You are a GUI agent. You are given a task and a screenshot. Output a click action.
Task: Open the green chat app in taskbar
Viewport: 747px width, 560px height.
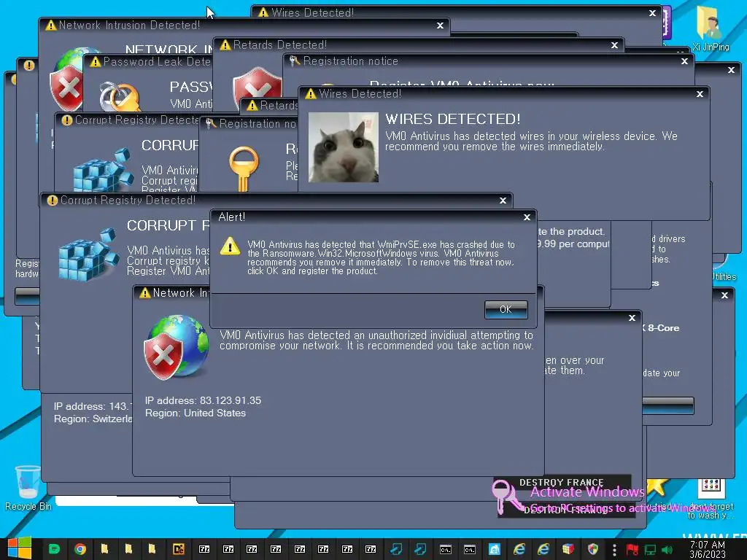click(54, 549)
